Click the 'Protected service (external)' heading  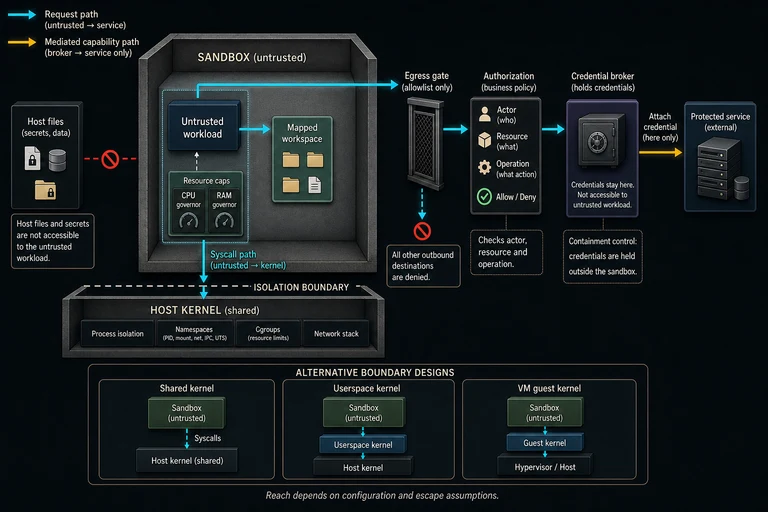point(720,122)
